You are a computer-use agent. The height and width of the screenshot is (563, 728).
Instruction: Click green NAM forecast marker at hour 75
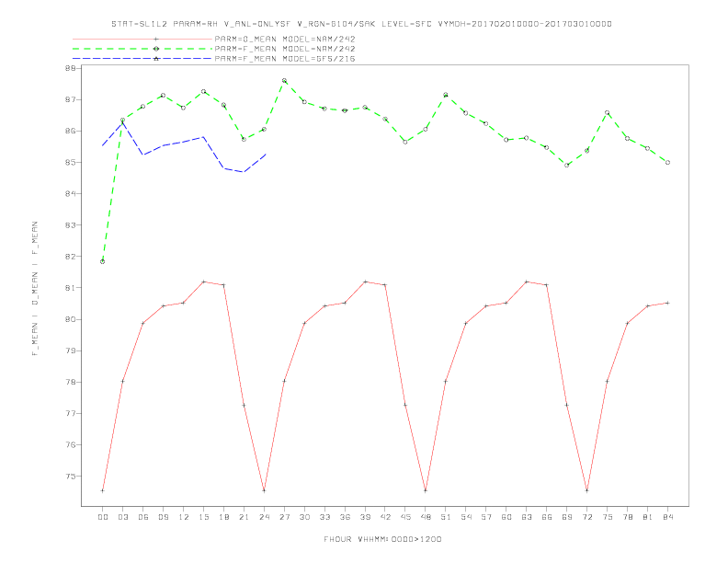click(x=608, y=113)
